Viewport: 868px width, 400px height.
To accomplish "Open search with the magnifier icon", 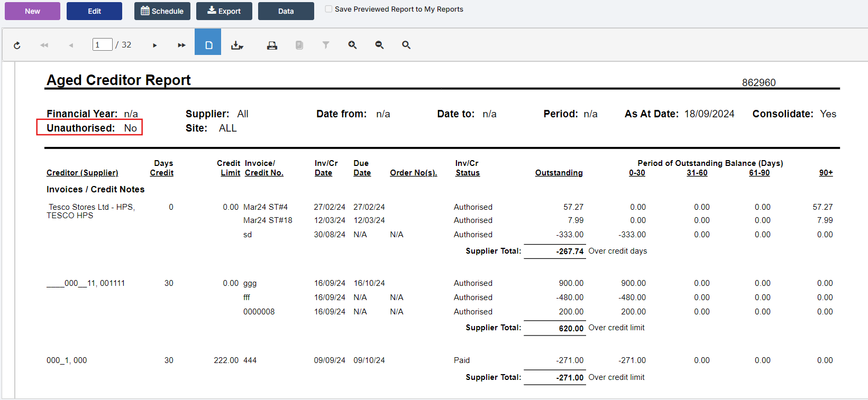I will 406,45.
